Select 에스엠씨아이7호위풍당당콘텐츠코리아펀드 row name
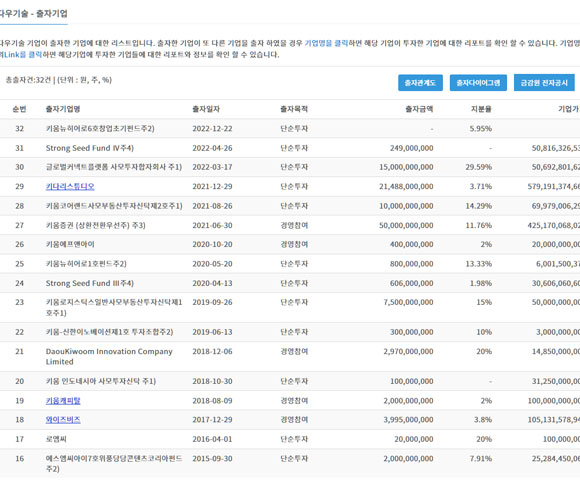580x480 pixels. [114, 464]
